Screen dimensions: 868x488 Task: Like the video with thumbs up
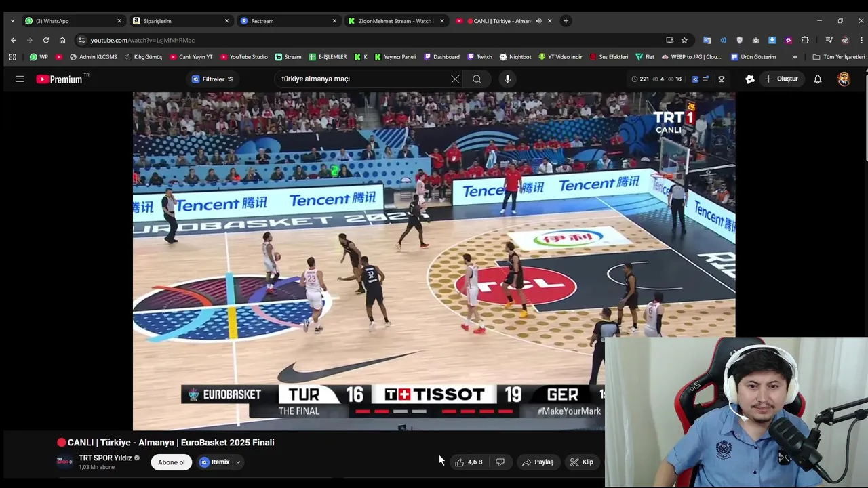pyautogui.click(x=469, y=462)
